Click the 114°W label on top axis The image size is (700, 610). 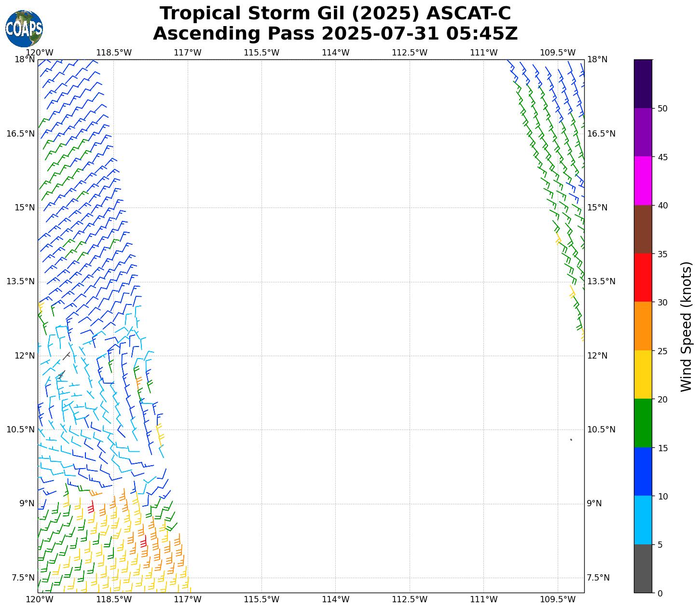(x=335, y=53)
